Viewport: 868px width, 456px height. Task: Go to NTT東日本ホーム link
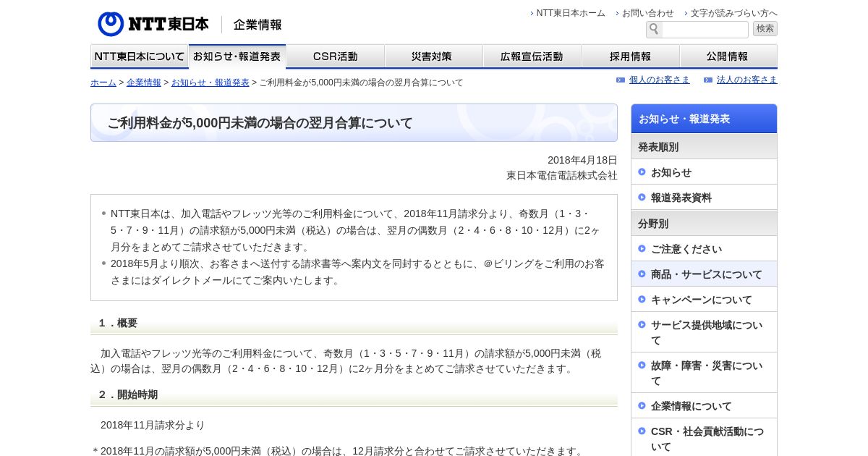point(571,13)
